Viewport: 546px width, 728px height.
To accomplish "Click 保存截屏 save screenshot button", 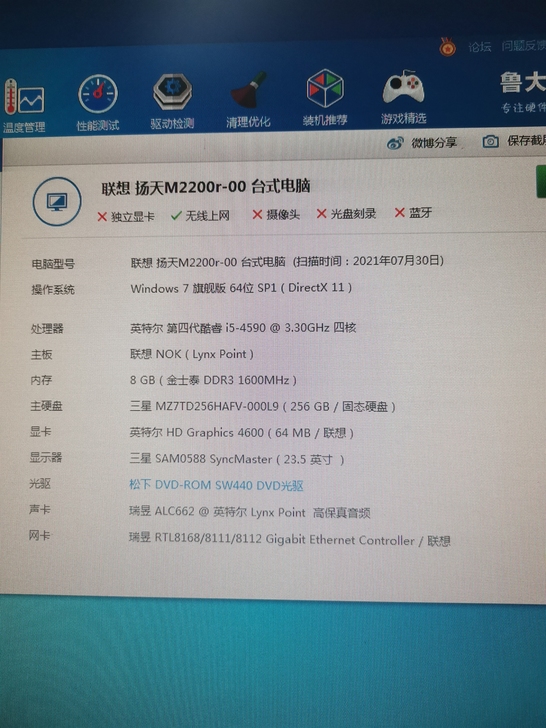I will tap(526, 140).
